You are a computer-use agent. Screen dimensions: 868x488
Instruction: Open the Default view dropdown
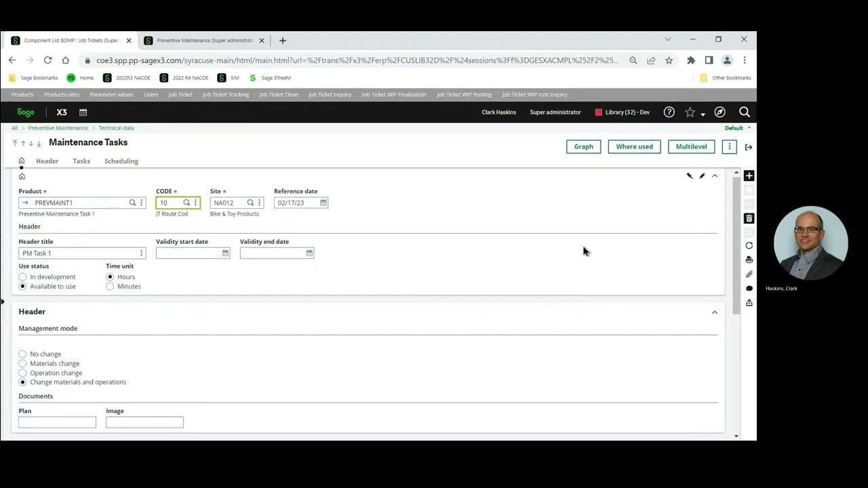click(x=738, y=128)
